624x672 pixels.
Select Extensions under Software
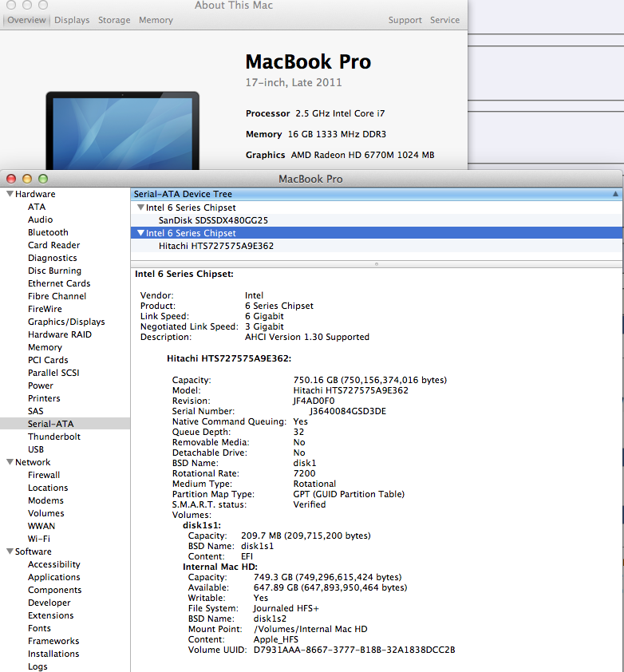point(50,615)
